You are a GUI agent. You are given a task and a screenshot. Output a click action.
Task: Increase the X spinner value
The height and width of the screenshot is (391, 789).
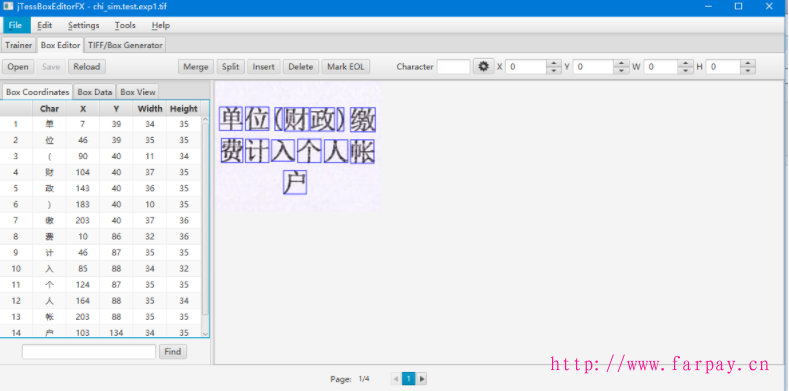pos(554,63)
